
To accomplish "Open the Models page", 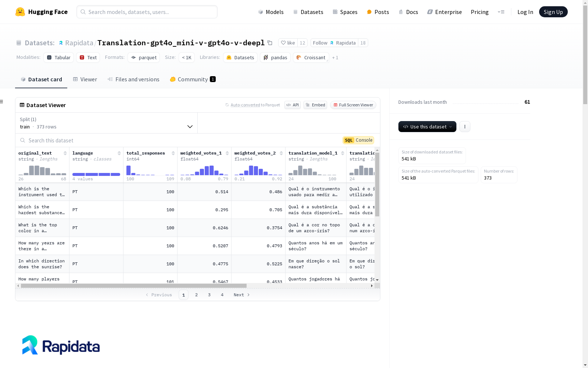I will 271,12.
